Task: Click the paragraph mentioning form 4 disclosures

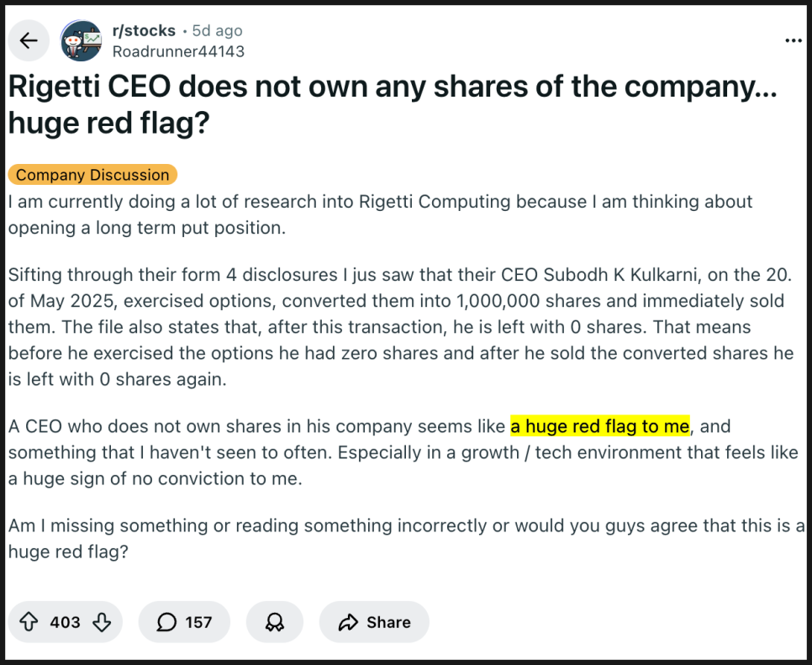Action: pos(399,327)
